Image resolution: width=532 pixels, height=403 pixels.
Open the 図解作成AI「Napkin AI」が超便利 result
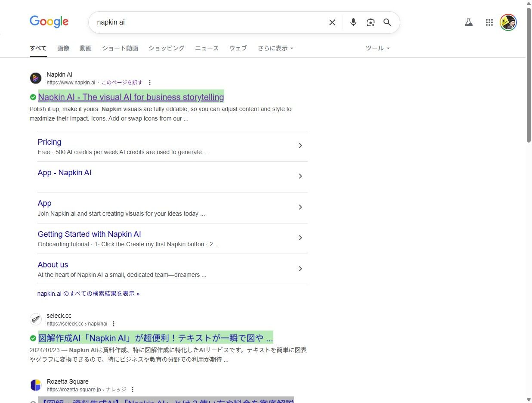point(156,338)
